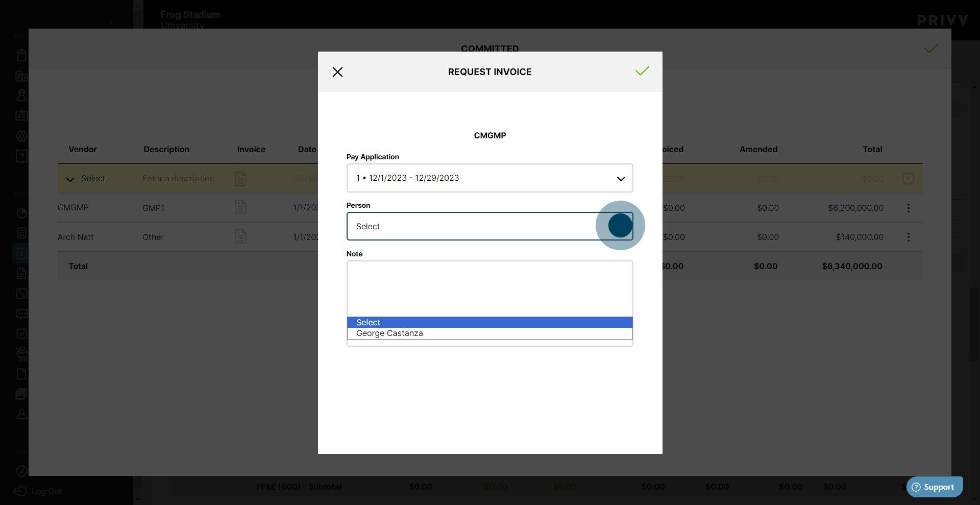This screenshot has width=980, height=505.
Task: Open the question mark help icon in sidebar
Action: coord(21,156)
